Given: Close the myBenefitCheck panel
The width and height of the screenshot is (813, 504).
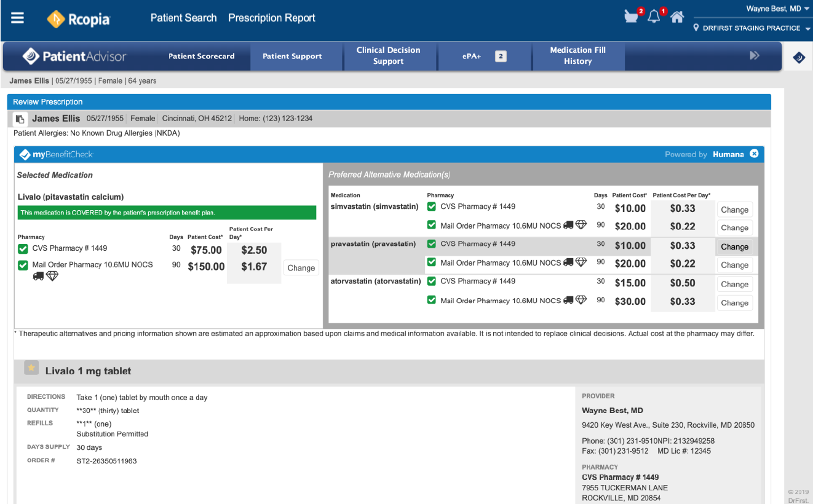Looking at the screenshot, I should [x=754, y=154].
